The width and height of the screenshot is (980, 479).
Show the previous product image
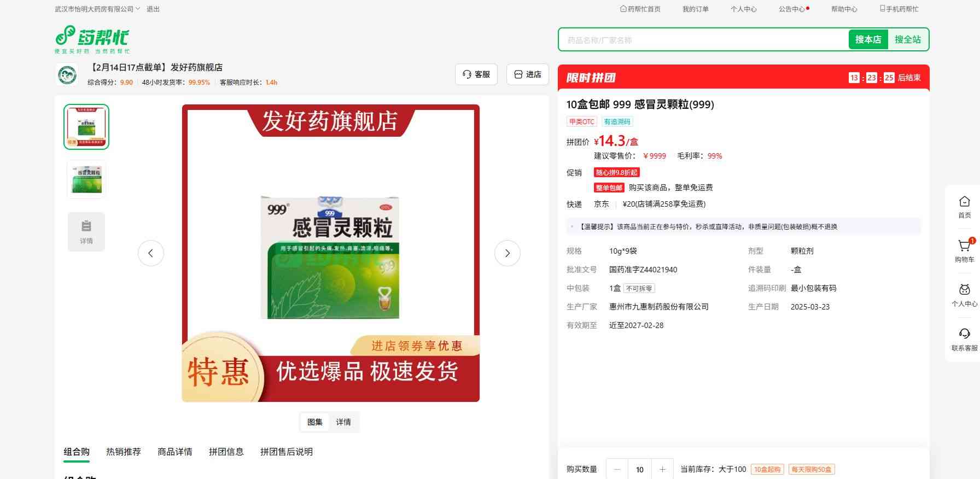(151, 253)
